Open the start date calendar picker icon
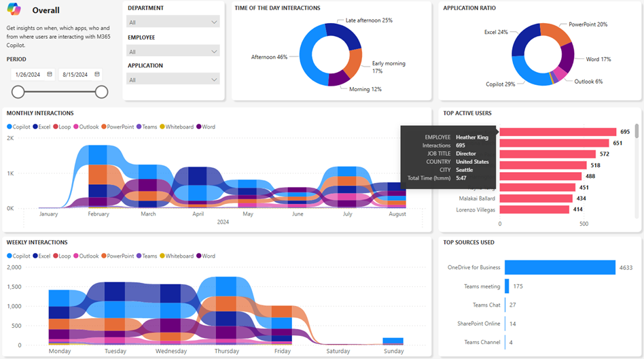The image size is (644, 359). pyautogui.click(x=50, y=75)
